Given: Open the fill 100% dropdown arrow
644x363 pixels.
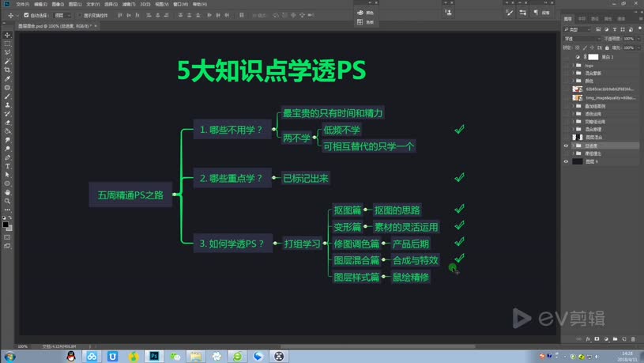Looking at the screenshot, I should (x=638, y=47).
